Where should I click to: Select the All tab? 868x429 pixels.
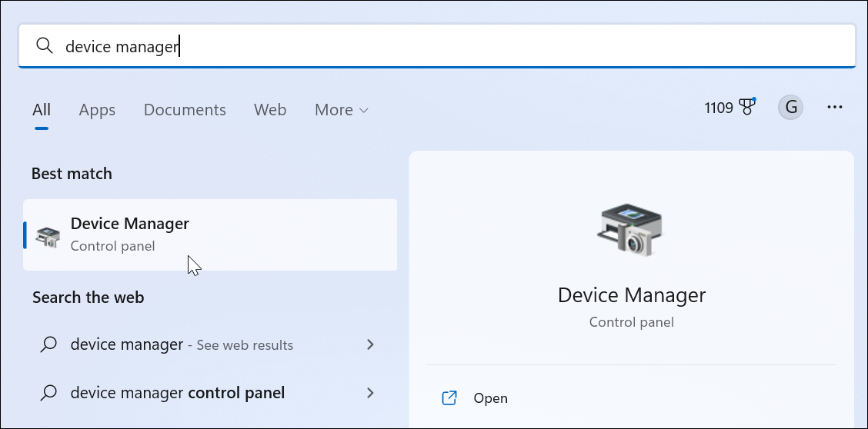[x=42, y=110]
